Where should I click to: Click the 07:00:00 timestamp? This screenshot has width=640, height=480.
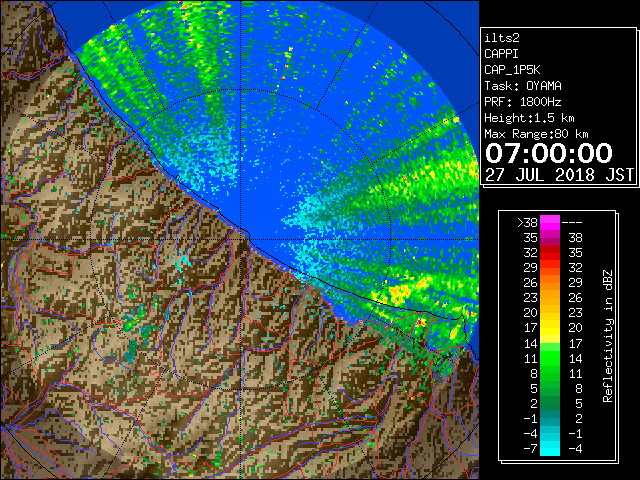[549, 153]
